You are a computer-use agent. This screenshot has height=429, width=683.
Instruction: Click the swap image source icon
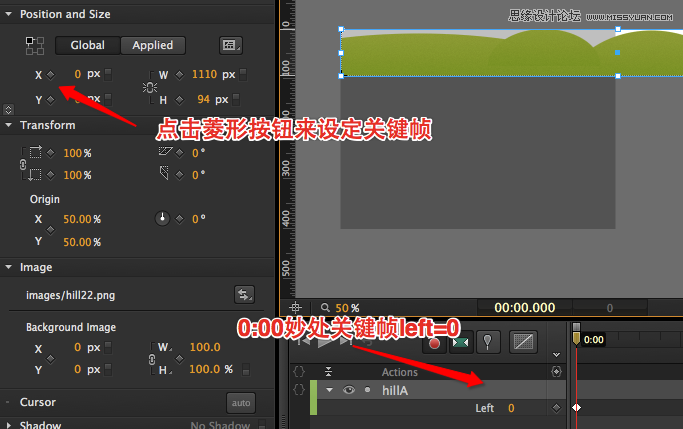[x=244, y=295]
